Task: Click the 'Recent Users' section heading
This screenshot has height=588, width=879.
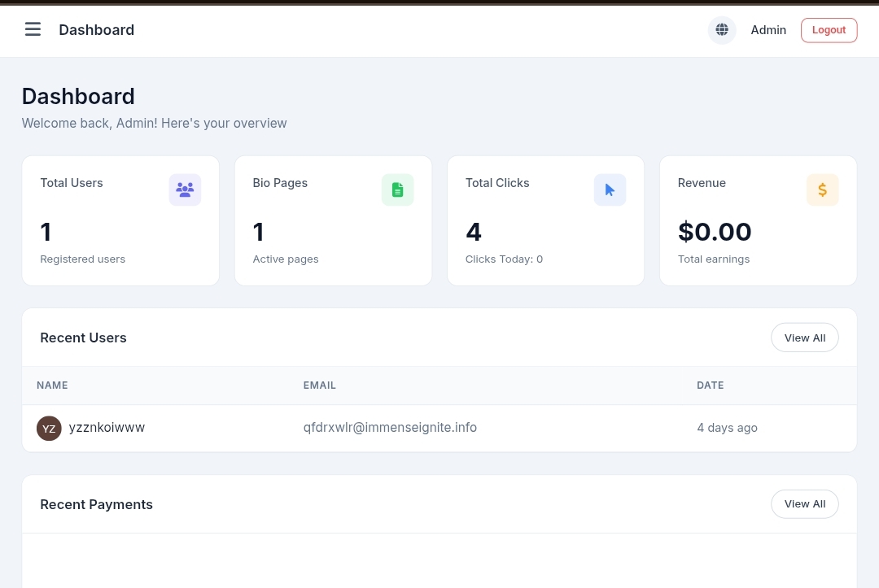Action: [84, 338]
